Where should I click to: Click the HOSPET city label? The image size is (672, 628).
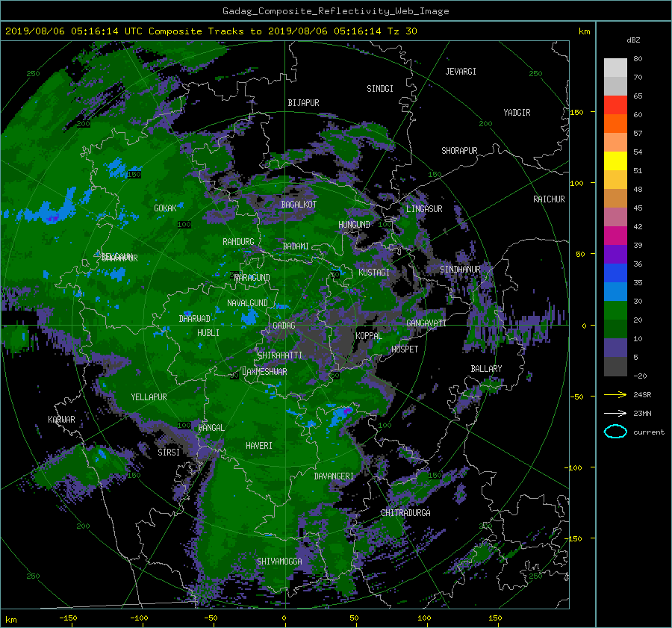tap(405, 349)
